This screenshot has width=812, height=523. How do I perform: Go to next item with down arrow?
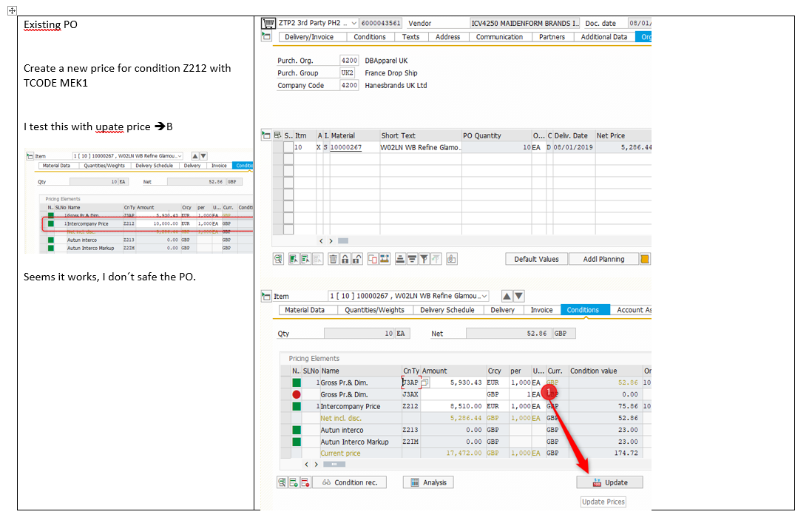coord(519,296)
